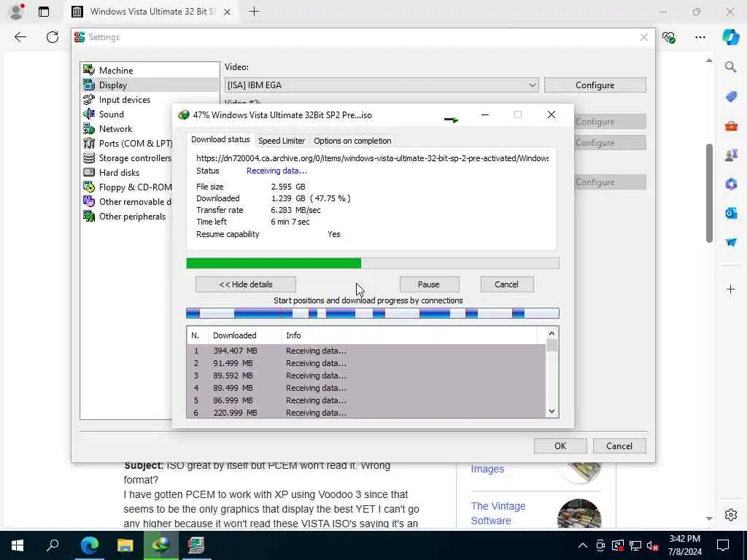Image resolution: width=747 pixels, height=560 pixels.
Task: Open the tab actions menu icon
Action: [44, 12]
